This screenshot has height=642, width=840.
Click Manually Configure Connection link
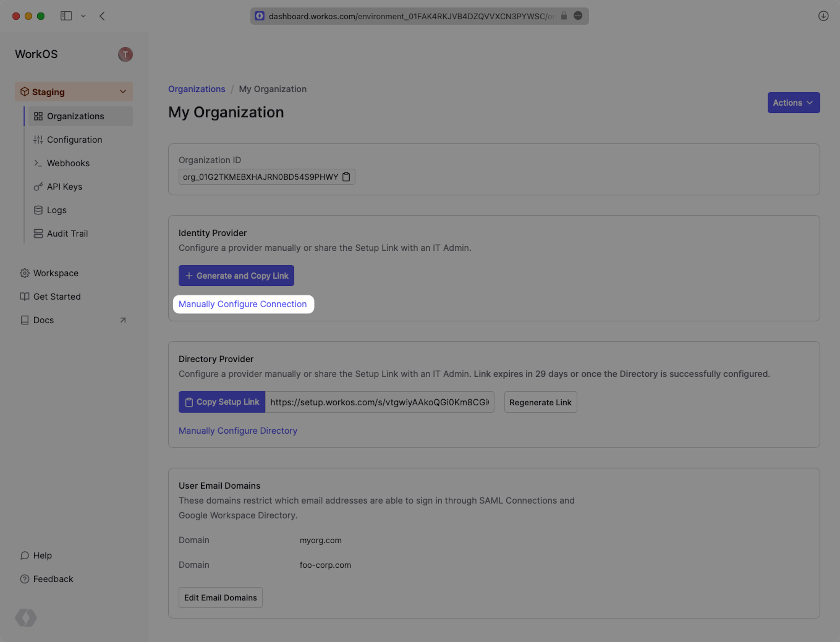[x=242, y=304]
